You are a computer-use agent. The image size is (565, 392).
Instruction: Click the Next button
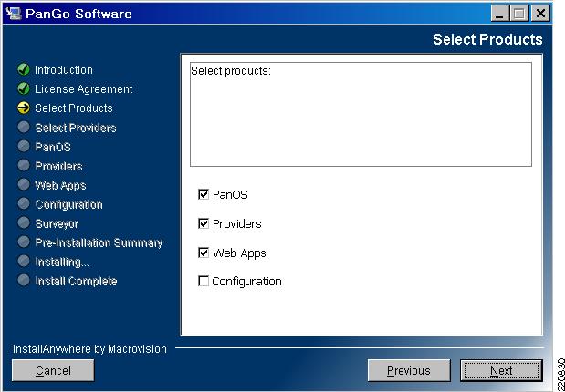click(x=501, y=370)
